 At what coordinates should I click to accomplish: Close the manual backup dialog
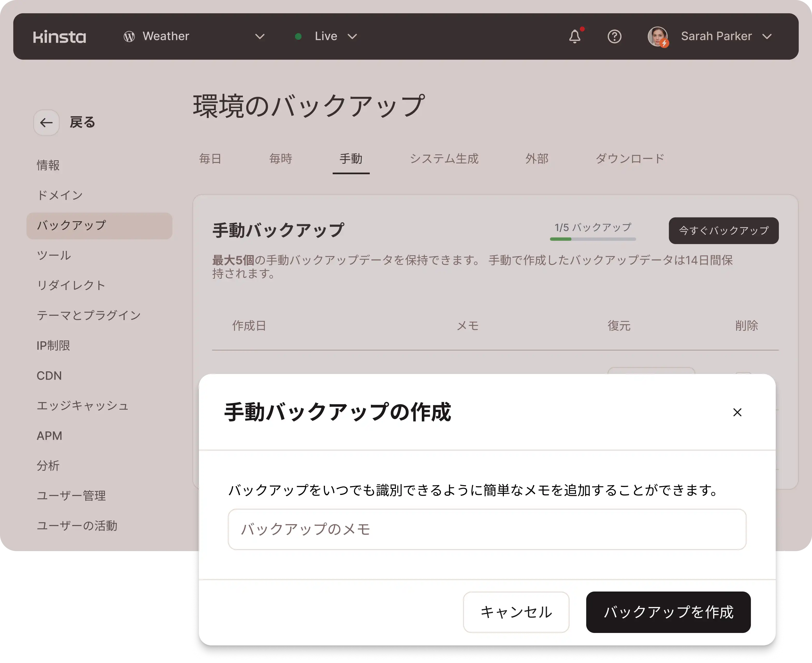[x=737, y=413]
